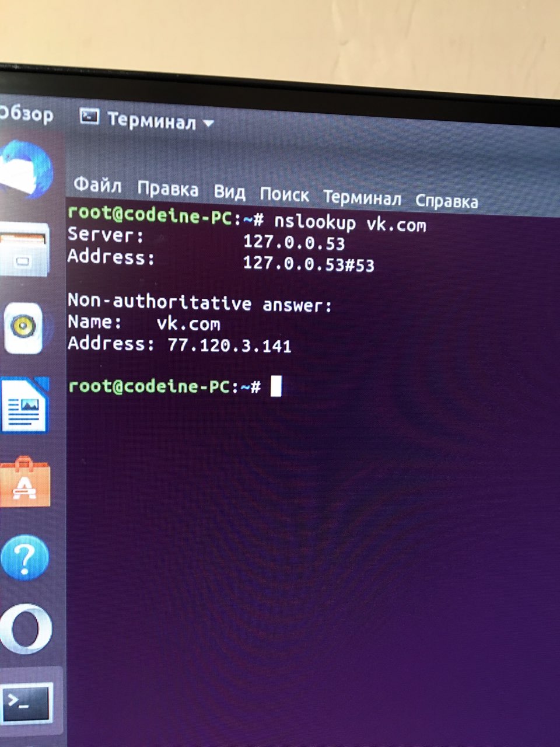Click the 'Name:' label

[94, 322]
